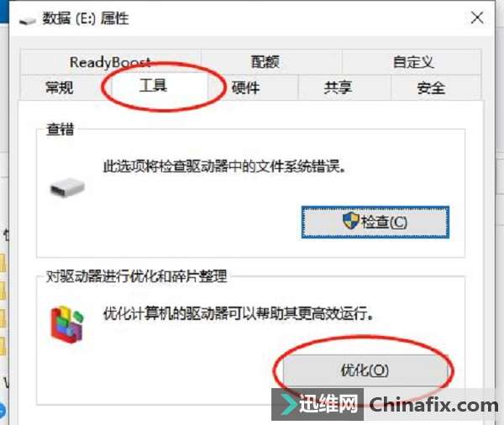This screenshot has height=425, width=504.
Task: Open the ReadyBoost tab
Action: tap(111, 62)
